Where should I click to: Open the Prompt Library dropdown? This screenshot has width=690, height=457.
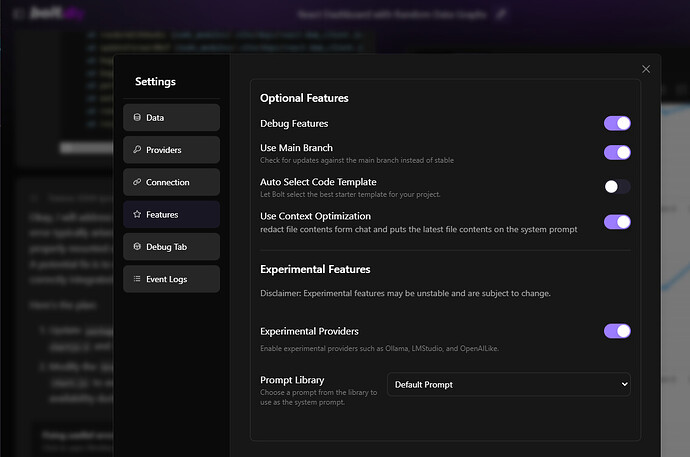point(509,384)
